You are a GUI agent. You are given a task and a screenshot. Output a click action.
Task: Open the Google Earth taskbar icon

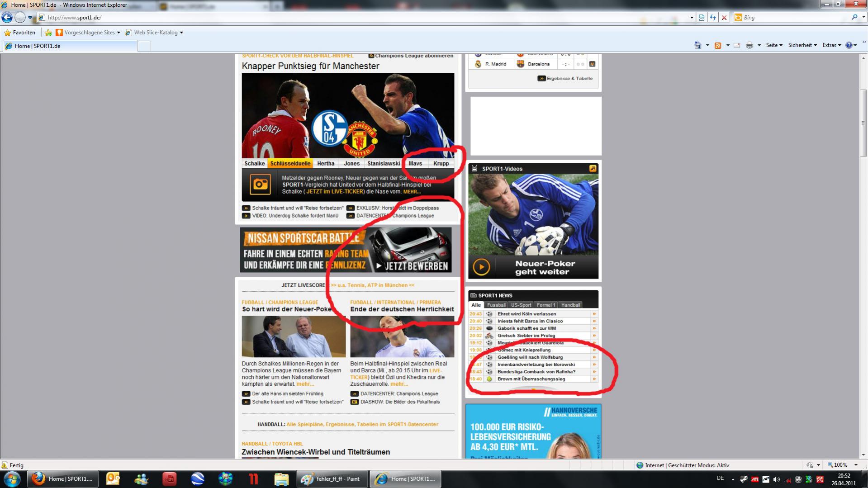coord(197,479)
